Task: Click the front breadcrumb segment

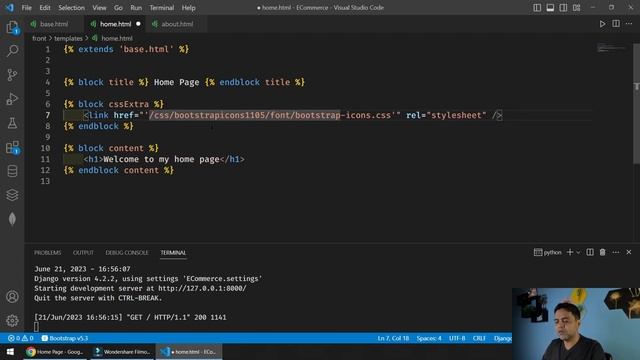Action: [39, 38]
